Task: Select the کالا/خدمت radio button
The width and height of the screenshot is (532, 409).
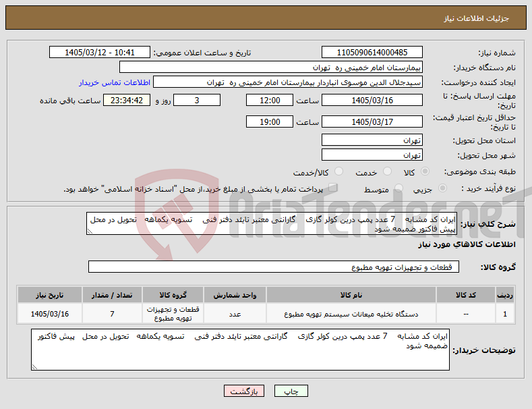Action: [x=338, y=171]
